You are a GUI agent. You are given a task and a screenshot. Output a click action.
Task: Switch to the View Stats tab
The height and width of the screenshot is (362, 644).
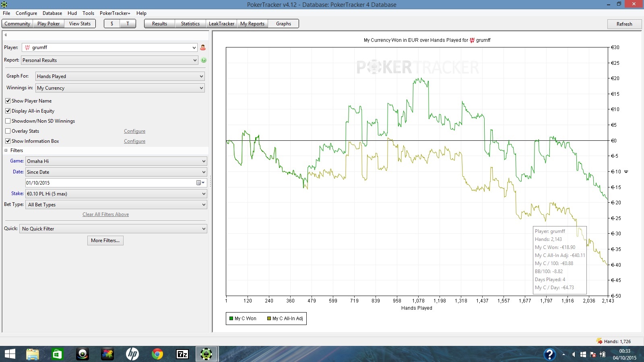pyautogui.click(x=80, y=24)
